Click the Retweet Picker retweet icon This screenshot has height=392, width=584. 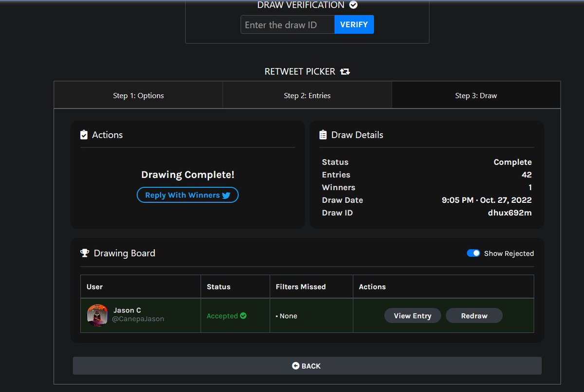[x=345, y=71]
